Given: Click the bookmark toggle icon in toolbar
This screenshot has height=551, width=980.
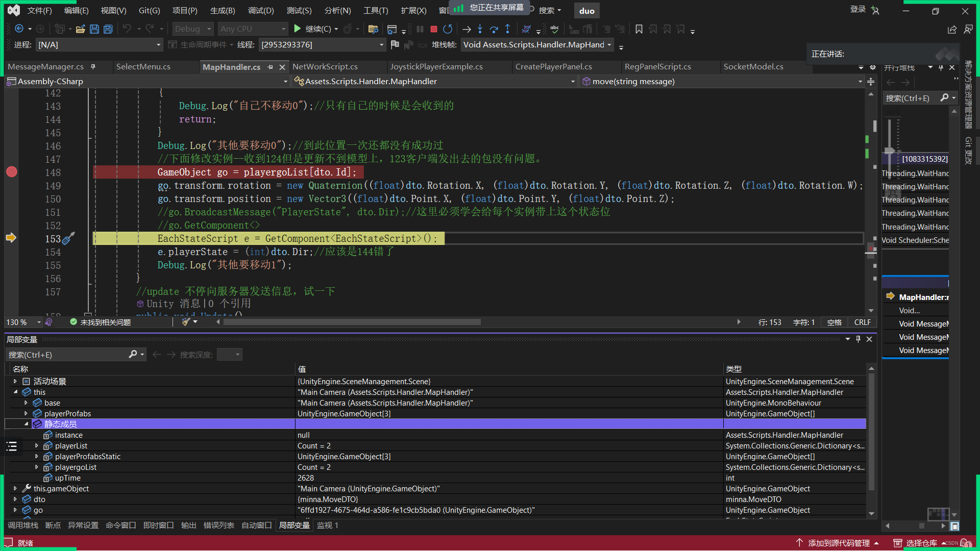Looking at the screenshot, I should tap(639, 29).
